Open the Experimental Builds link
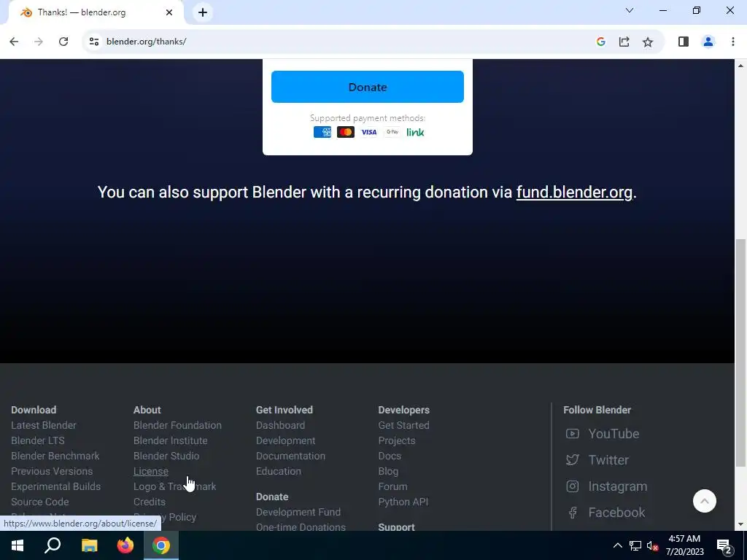Image resolution: width=747 pixels, height=560 pixels. (x=55, y=486)
